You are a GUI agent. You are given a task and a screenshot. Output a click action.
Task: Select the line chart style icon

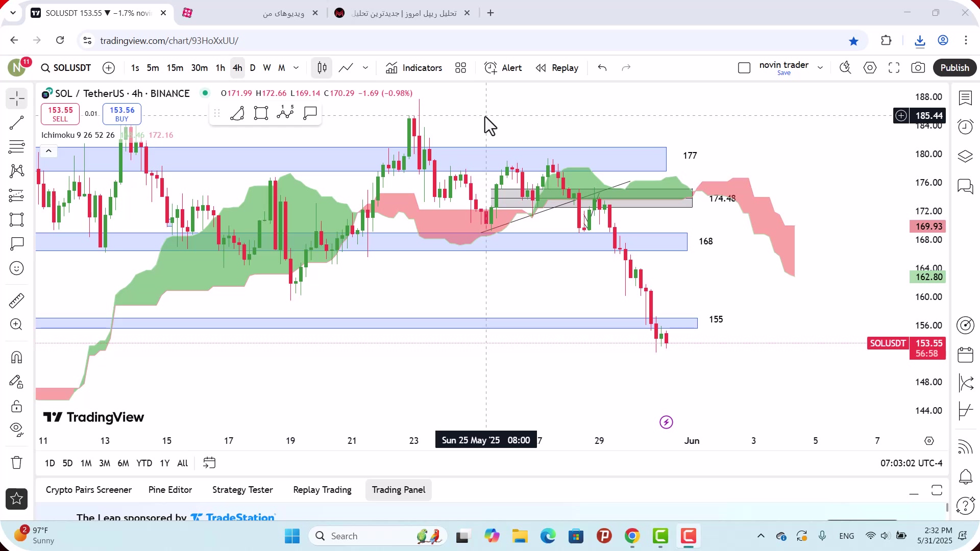pos(346,68)
